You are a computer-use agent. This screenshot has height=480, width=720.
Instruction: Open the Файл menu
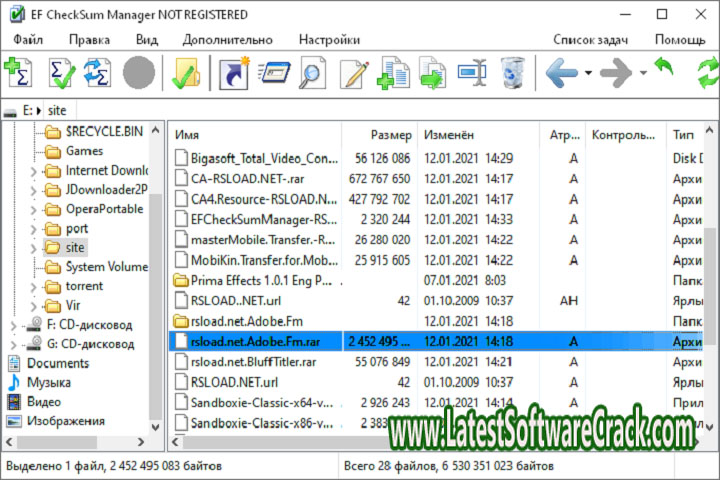point(28,40)
